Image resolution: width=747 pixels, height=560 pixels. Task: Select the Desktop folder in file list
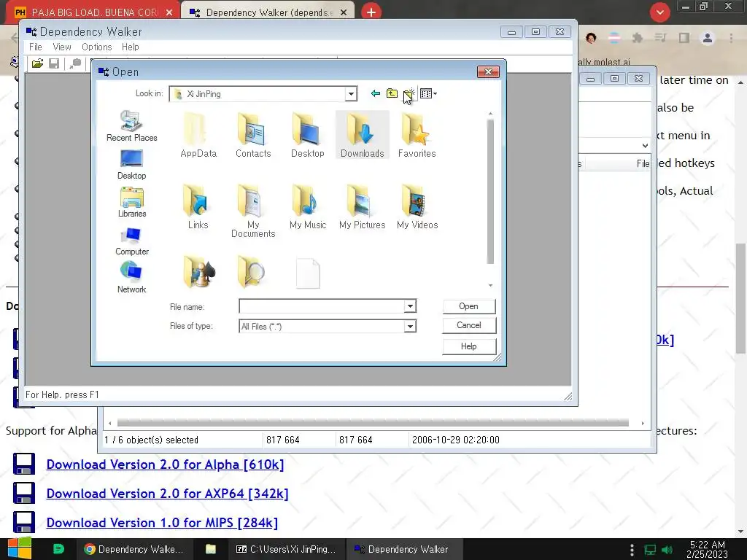pos(307,135)
